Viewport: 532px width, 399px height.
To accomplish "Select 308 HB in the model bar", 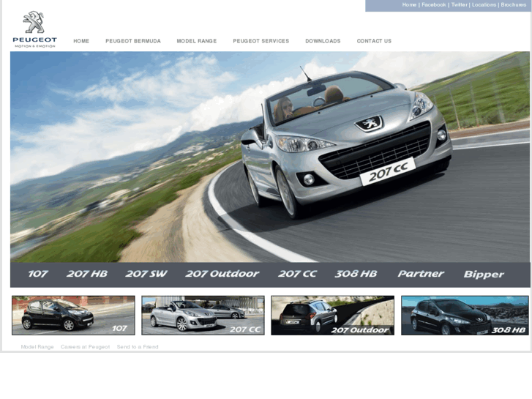I will click(x=356, y=274).
